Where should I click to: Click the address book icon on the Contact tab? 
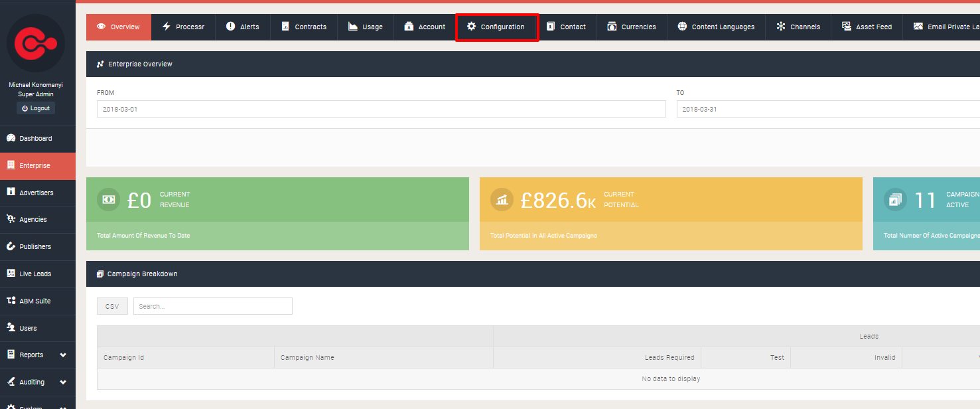551,27
